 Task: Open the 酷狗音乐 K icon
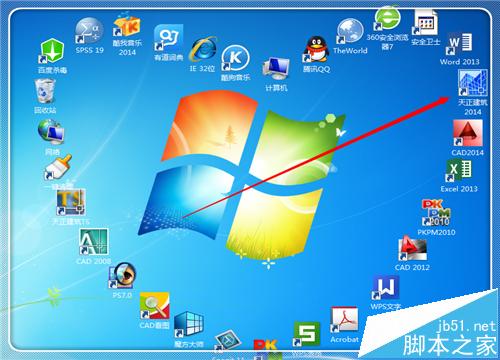tap(235, 59)
